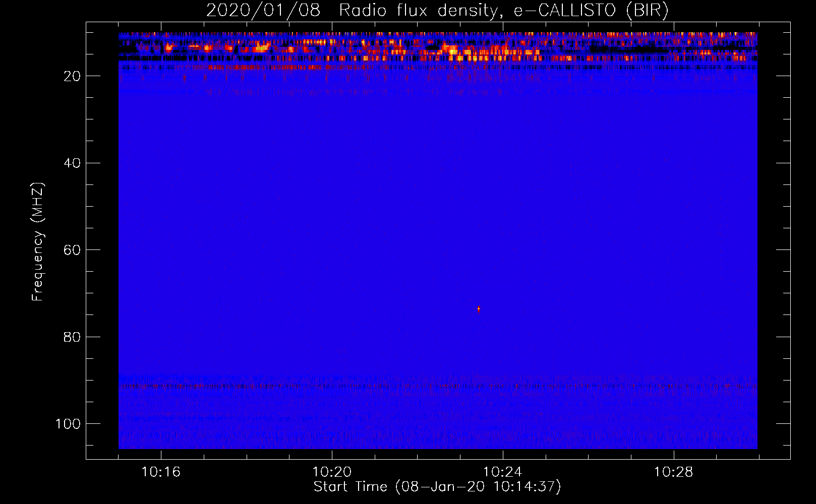816x504 pixels.
Task: Click the date 2020/01/08 in the title
Action: (263, 11)
